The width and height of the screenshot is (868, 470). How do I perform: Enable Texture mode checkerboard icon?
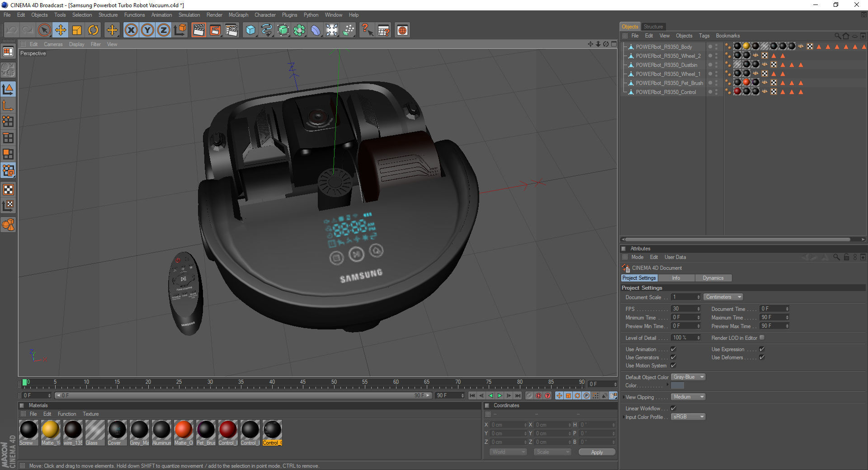(x=8, y=189)
